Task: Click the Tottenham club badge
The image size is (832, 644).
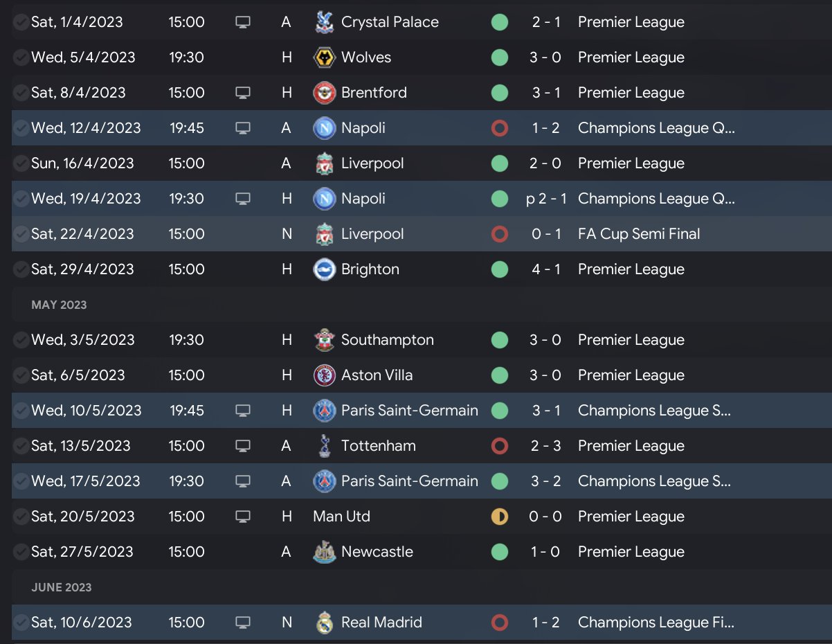Action: pyautogui.click(x=323, y=446)
